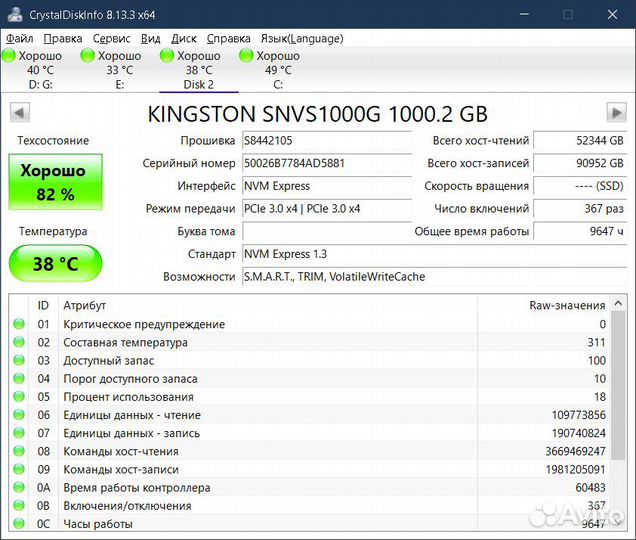Select the Единицы данных - запись row
This screenshot has height=540, width=636.
coord(309,433)
